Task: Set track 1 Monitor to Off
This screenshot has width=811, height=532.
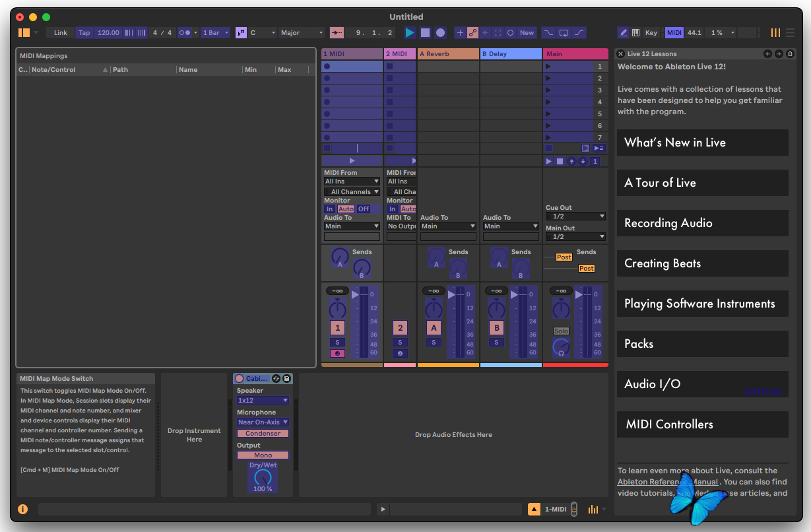Action: (364, 209)
